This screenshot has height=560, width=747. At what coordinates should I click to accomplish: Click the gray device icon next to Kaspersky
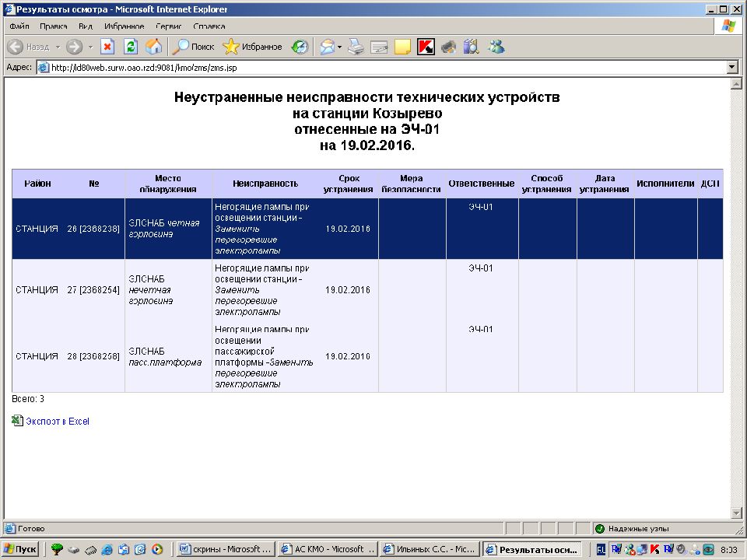[448, 47]
